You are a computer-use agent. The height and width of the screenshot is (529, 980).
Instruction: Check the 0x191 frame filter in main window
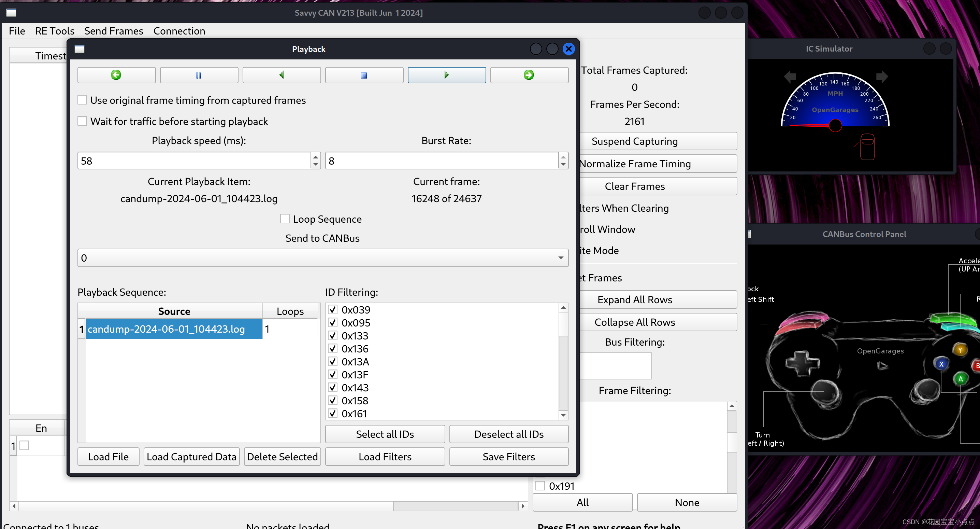click(x=540, y=486)
